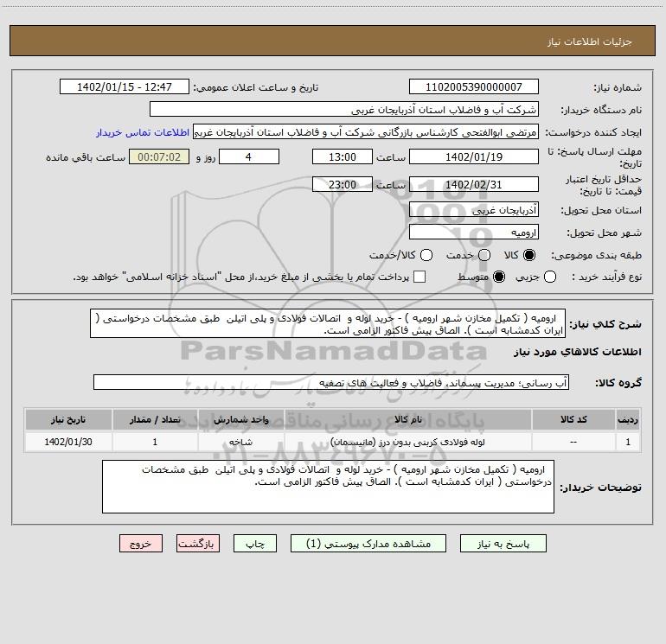Click the تاریخ نیاز column header
The height and width of the screenshot is (644, 666).
(68, 419)
